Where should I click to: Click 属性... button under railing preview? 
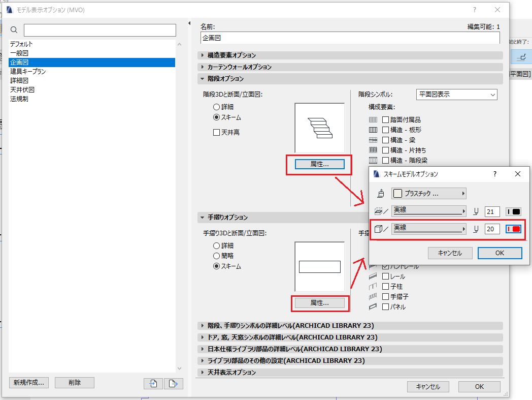320,303
